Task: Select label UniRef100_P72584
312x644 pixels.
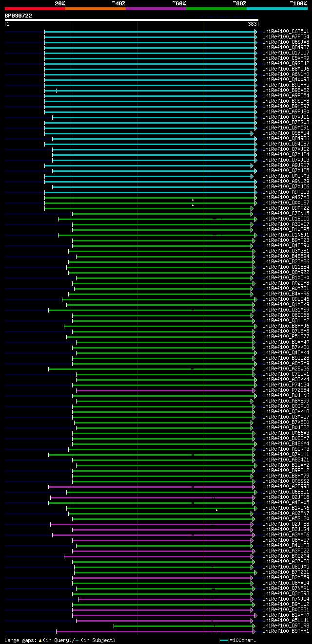Action: (x=286, y=390)
